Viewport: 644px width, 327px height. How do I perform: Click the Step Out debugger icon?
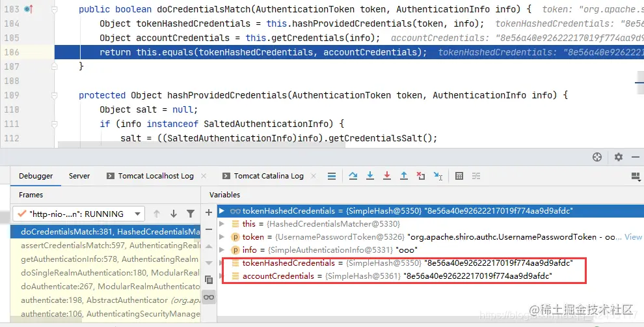(x=404, y=176)
